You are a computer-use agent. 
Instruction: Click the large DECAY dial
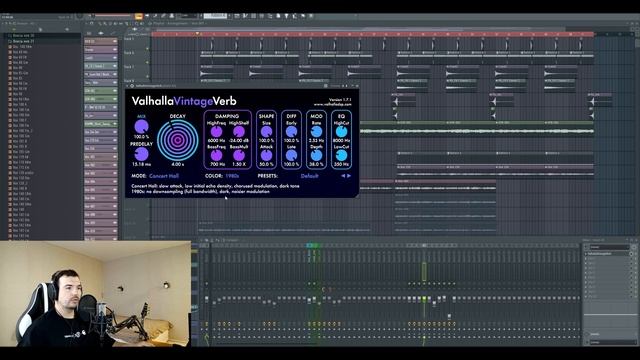(178, 140)
